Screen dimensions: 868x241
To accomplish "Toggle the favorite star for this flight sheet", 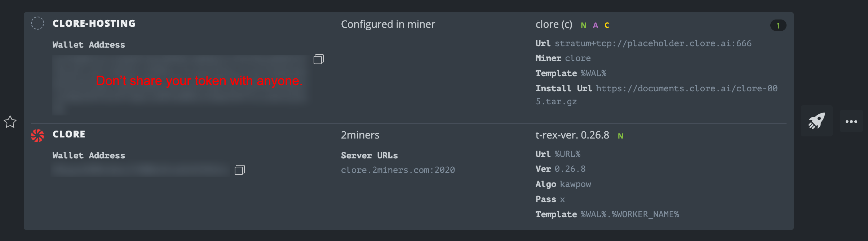I will [x=10, y=122].
